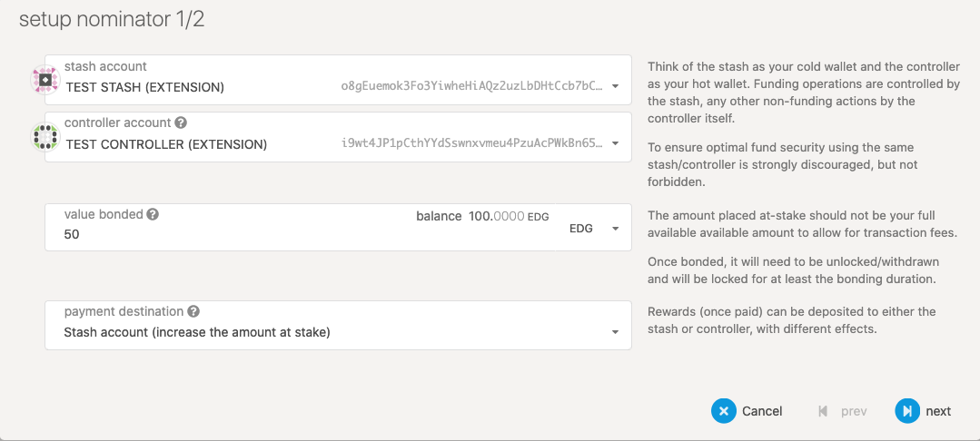Image resolution: width=980 pixels, height=441 pixels.
Task: Click the payment destination help icon
Action: pyautogui.click(x=193, y=311)
